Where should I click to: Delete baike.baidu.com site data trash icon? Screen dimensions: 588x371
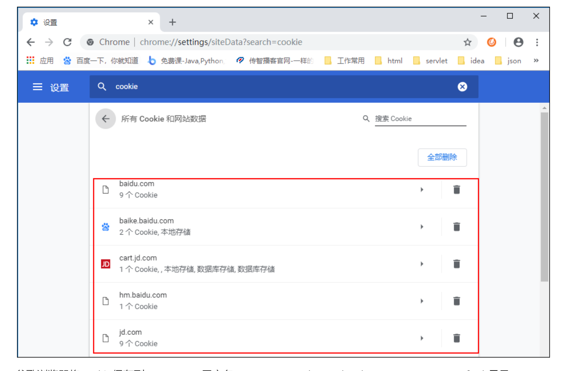point(456,227)
